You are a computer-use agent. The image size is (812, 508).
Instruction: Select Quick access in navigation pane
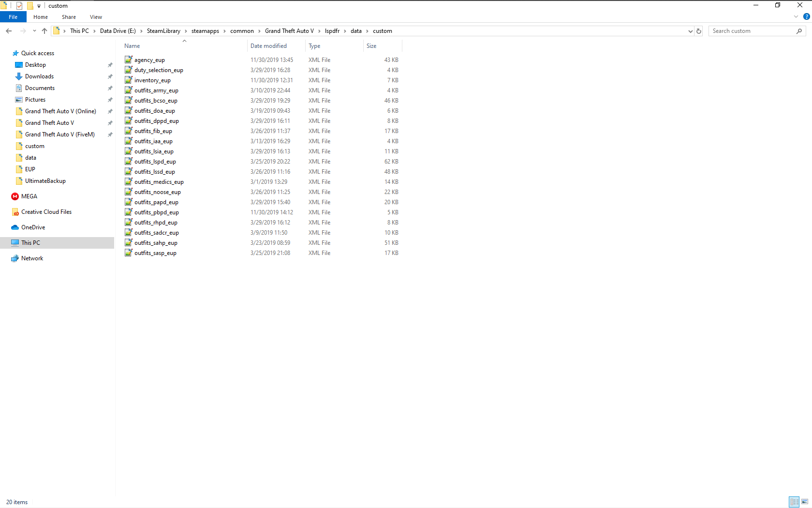[x=38, y=53]
